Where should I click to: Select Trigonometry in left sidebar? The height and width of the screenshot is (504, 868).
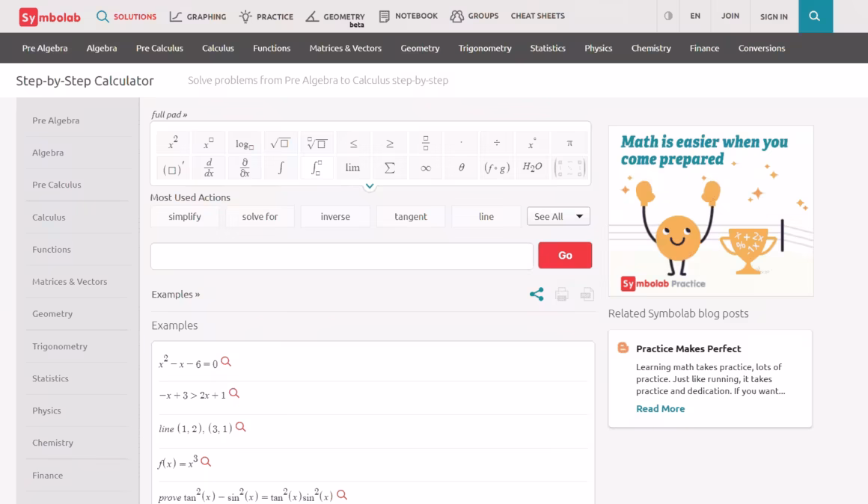[60, 346]
